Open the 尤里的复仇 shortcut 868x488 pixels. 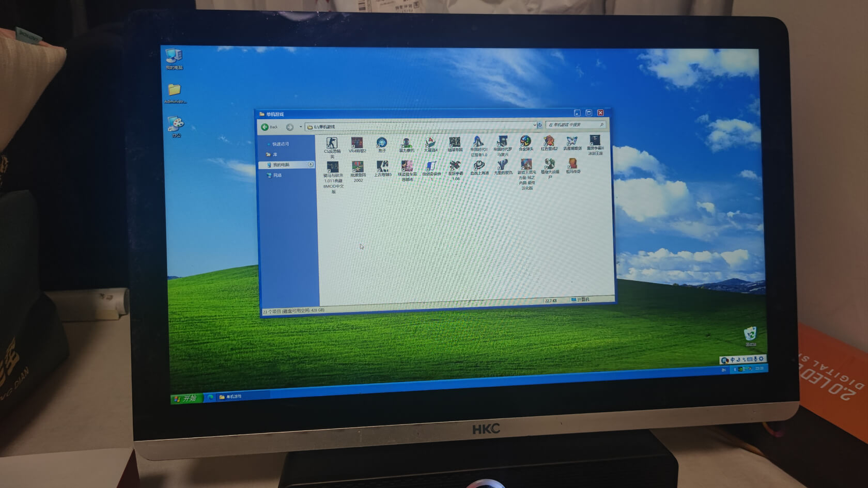click(503, 168)
